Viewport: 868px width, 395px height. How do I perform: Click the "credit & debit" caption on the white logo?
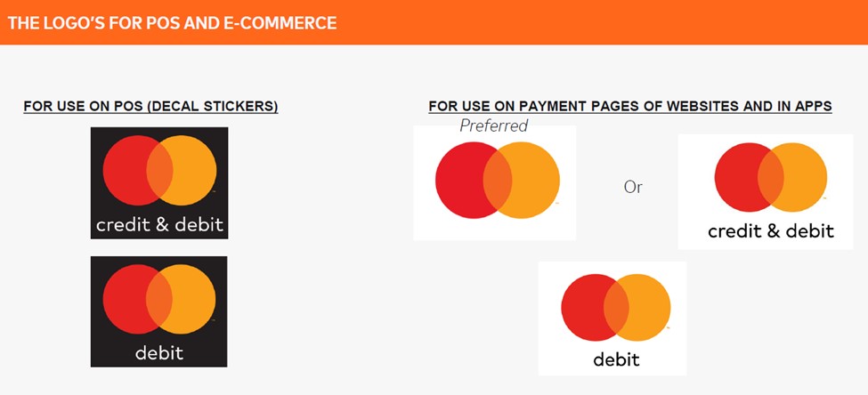pyautogui.click(x=770, y=231)
